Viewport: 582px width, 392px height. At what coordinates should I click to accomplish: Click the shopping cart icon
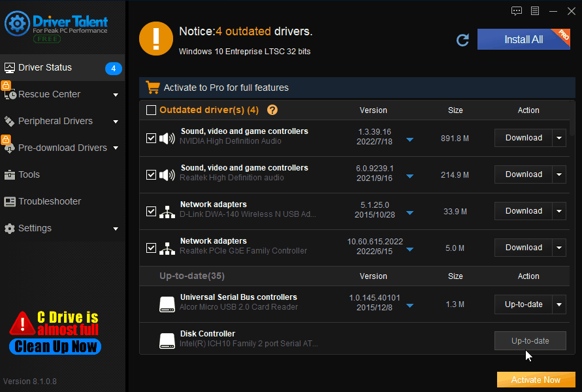(x=153, y=88)
